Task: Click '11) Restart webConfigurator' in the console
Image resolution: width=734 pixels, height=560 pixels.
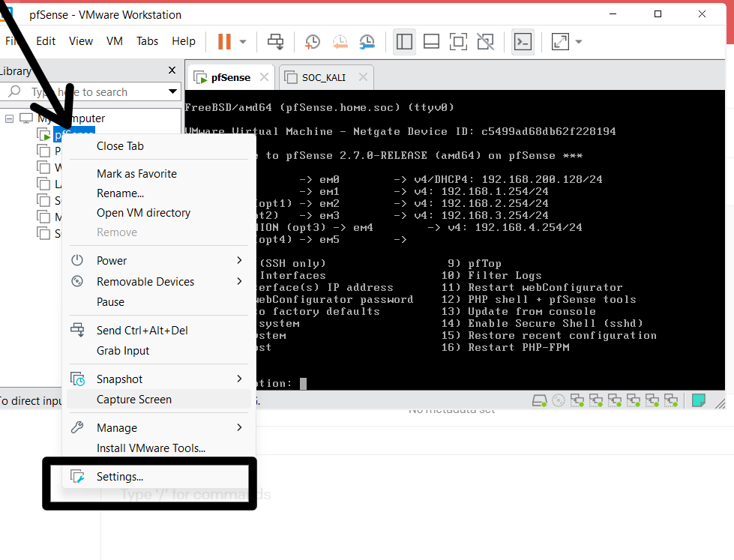Action: 532,287
